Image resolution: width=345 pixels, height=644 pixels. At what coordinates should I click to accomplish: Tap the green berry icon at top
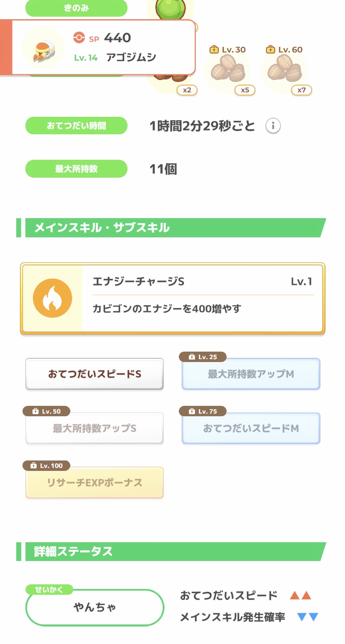click(170, 9)
